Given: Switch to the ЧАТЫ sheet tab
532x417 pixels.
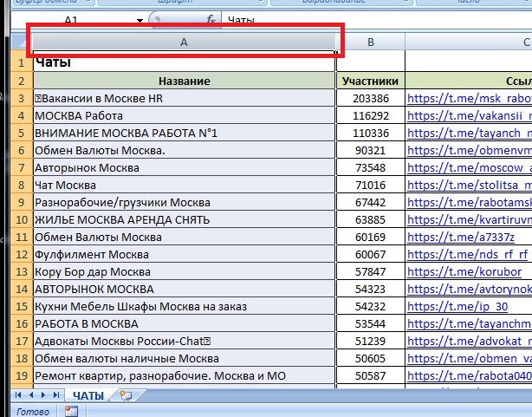Looking at the screenshot, I should [88, 395].
